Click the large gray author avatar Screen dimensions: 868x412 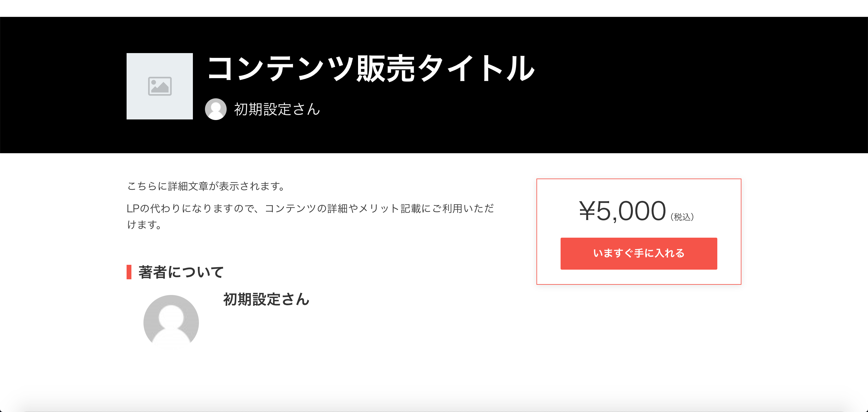171,323
